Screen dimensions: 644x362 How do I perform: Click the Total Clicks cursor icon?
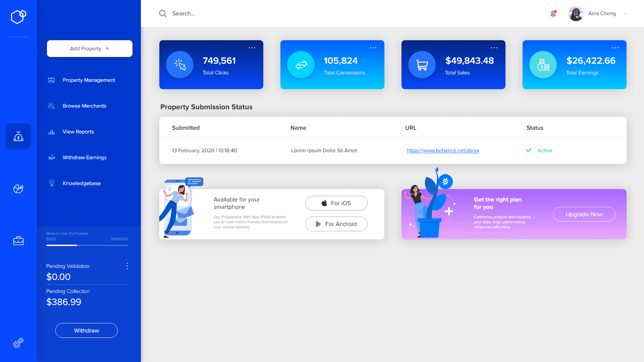(180, 65)
